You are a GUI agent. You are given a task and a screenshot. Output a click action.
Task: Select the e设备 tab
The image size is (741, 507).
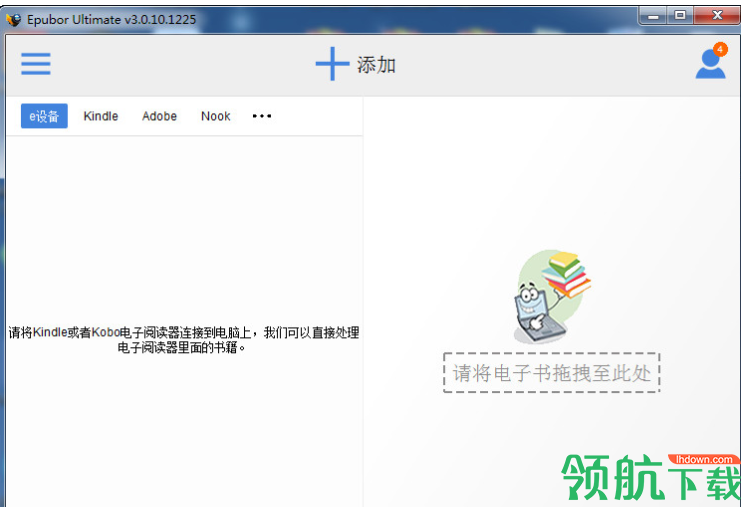(44, 116)
